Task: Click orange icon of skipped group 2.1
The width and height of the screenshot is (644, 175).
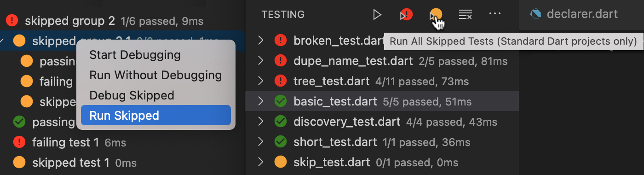Action: coord(19,41)
